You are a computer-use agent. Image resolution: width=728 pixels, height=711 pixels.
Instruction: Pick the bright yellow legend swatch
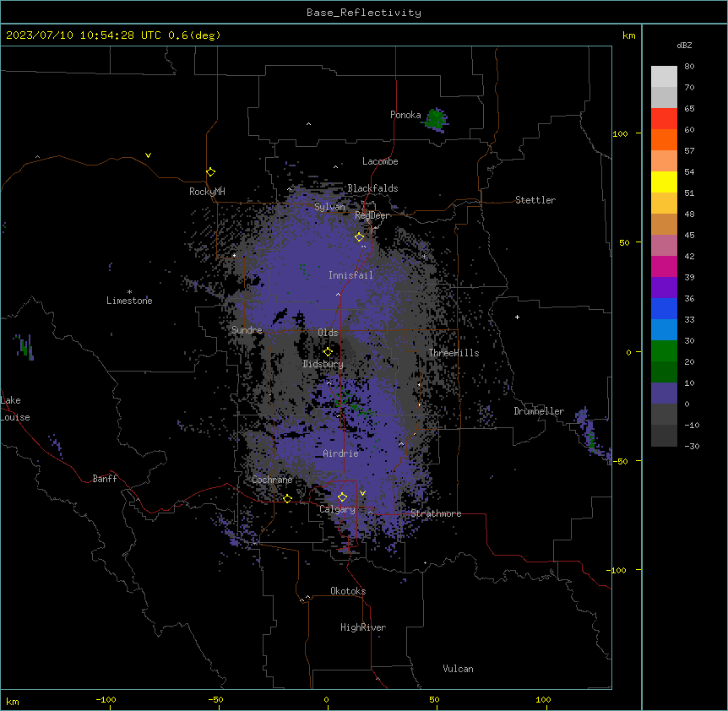tap(664, 182)
